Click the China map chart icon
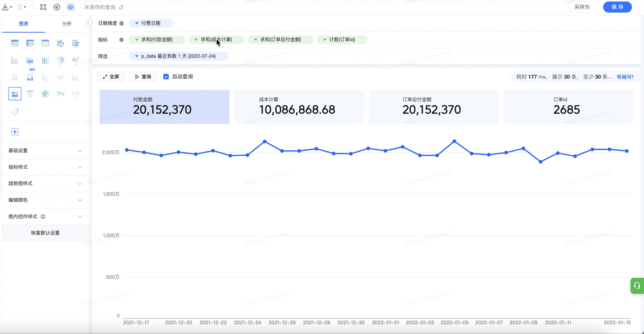The image size is (644, 334). pyautogui.click(x=75, y=60)
